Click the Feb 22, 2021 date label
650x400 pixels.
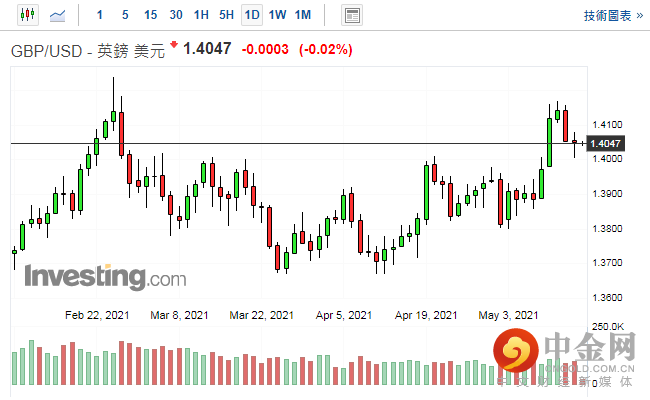(97, 315)
